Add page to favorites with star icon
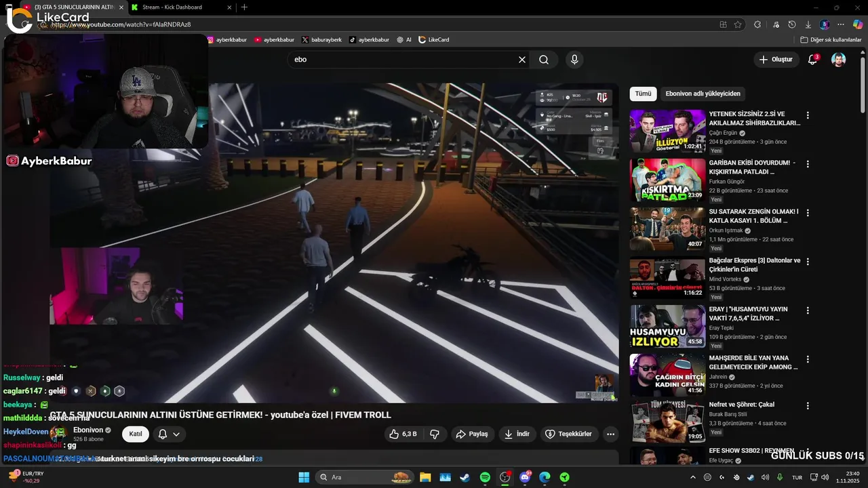 coord(738,24)
